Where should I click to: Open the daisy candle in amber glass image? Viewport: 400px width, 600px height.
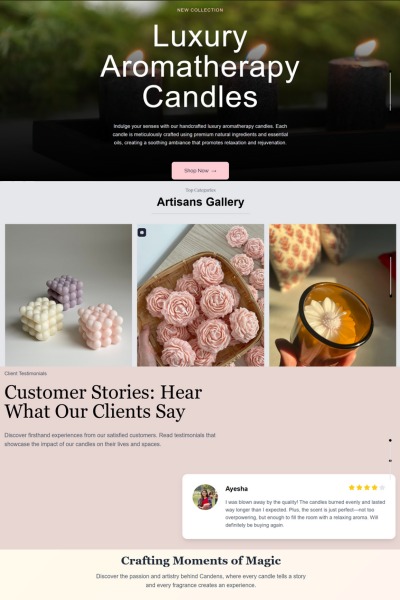point(333,295)
